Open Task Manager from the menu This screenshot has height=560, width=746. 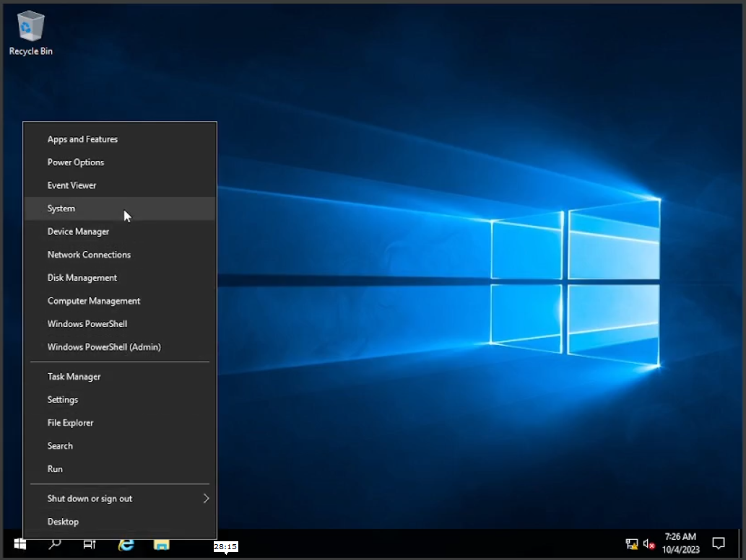[74, 377]
